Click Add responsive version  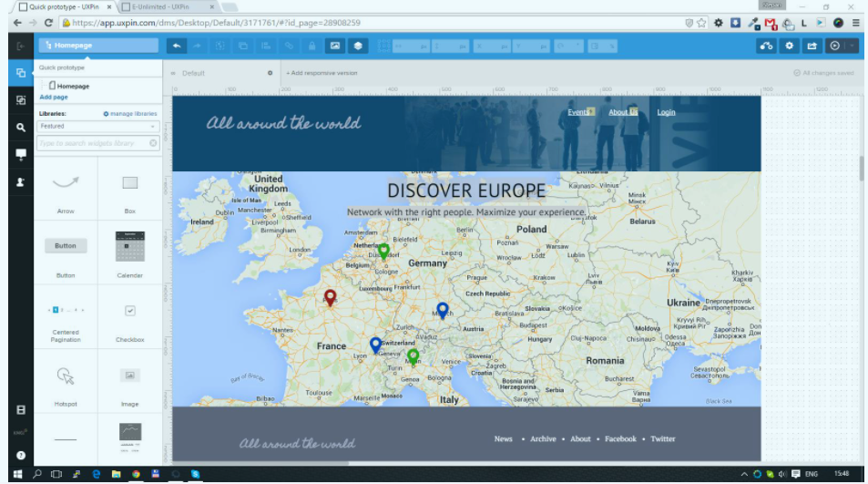(x=322, y=73)
